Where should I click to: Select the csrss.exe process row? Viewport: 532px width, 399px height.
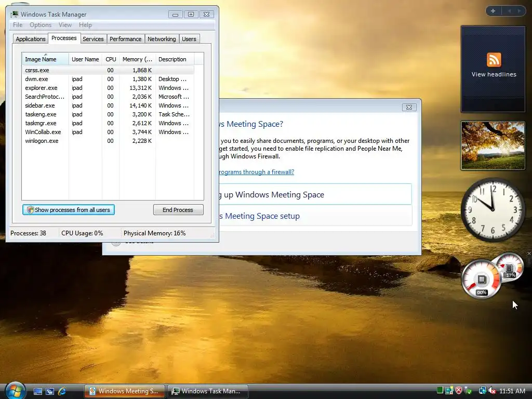(x=108, y=70)
